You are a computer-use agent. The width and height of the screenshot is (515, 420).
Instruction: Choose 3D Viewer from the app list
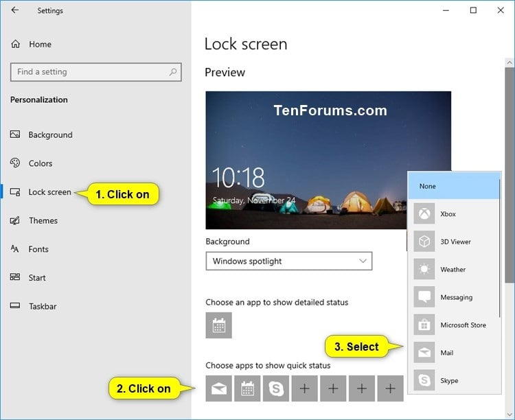454,242
